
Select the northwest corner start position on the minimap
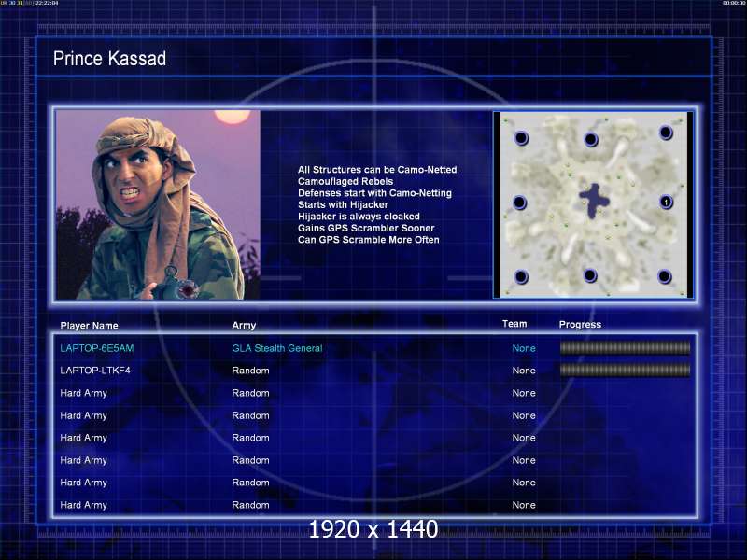coord(522,138)
